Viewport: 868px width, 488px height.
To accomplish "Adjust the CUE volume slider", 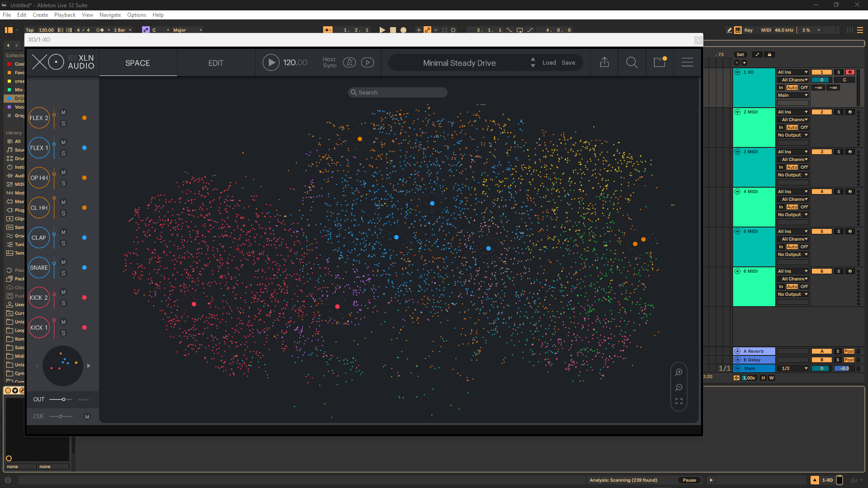I will pyautogui.click(x=61, y=417).
